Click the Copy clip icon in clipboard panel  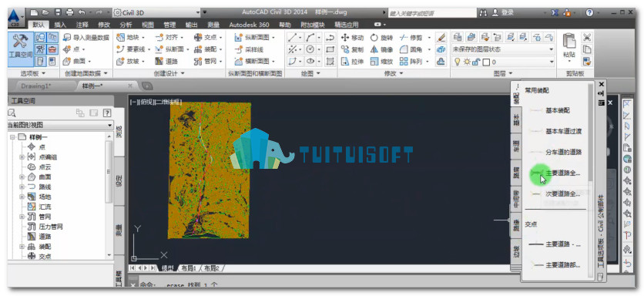coord(587,49)
